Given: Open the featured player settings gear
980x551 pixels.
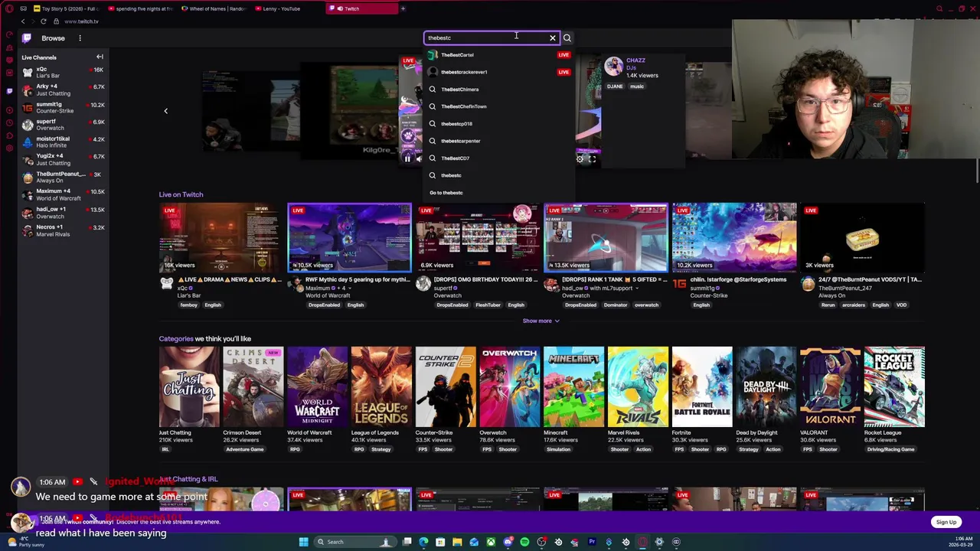Looking at the screenshot, I should [580, 159].
